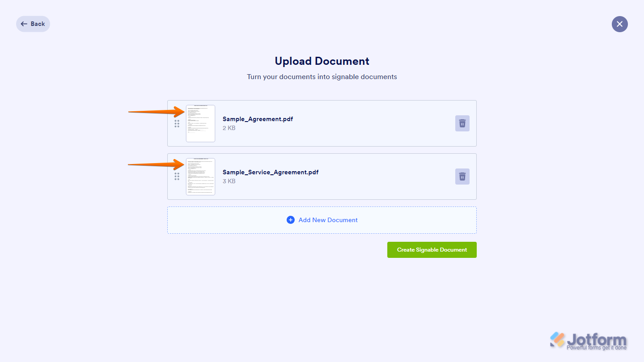This screenshot has width=644, height=362.
Task: Click the Back button
Action: pyautogui.click(x=33, y=24)
